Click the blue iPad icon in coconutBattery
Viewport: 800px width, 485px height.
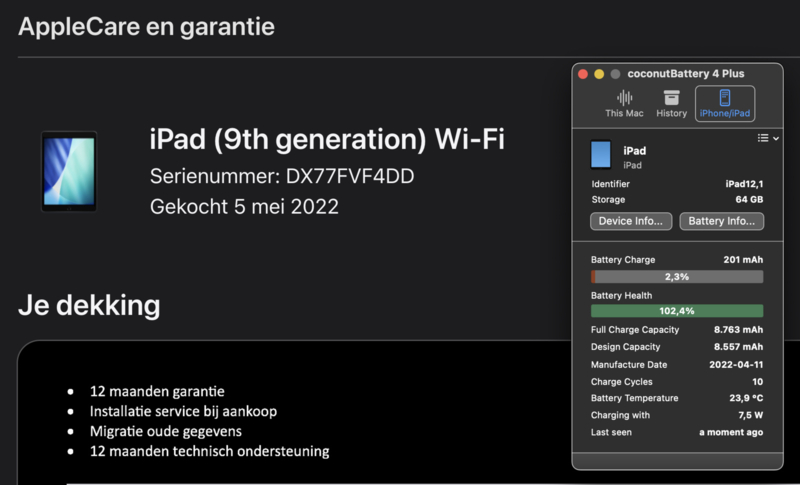[x=601, y=155]
